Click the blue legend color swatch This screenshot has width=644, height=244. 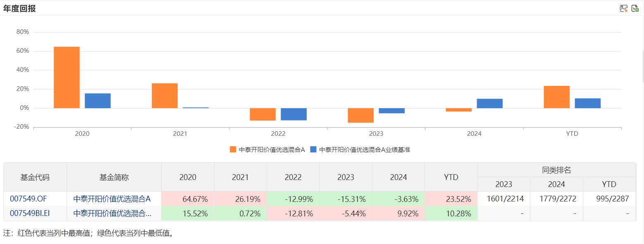[x=313, y=149]
